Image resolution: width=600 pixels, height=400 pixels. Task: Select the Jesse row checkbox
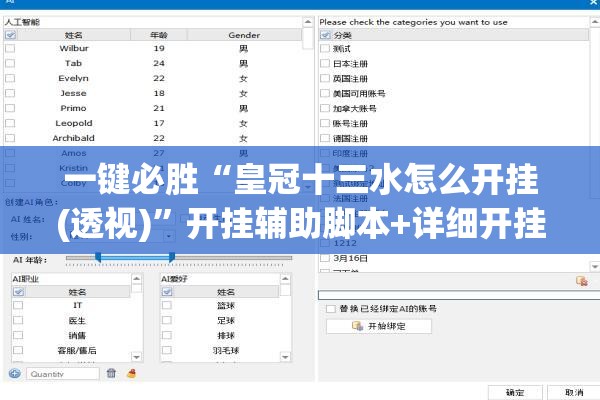point(10,93)
